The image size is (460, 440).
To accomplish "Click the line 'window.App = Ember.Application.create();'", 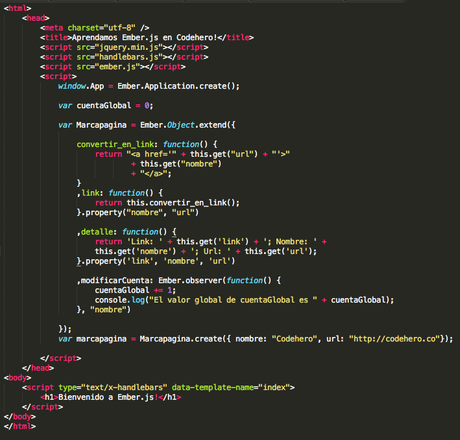I will (149, 86).
